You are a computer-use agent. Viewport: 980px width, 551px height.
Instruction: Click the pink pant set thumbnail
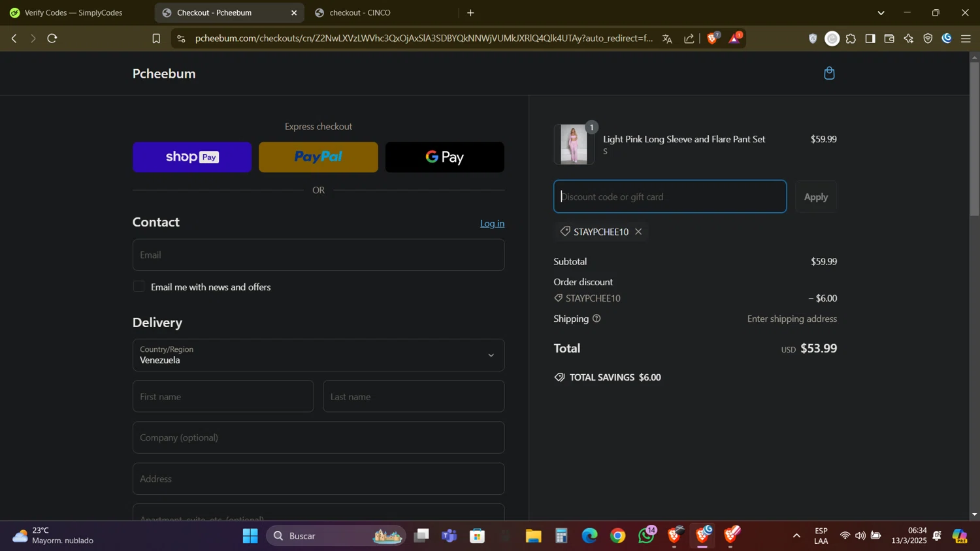click(574, 144)
